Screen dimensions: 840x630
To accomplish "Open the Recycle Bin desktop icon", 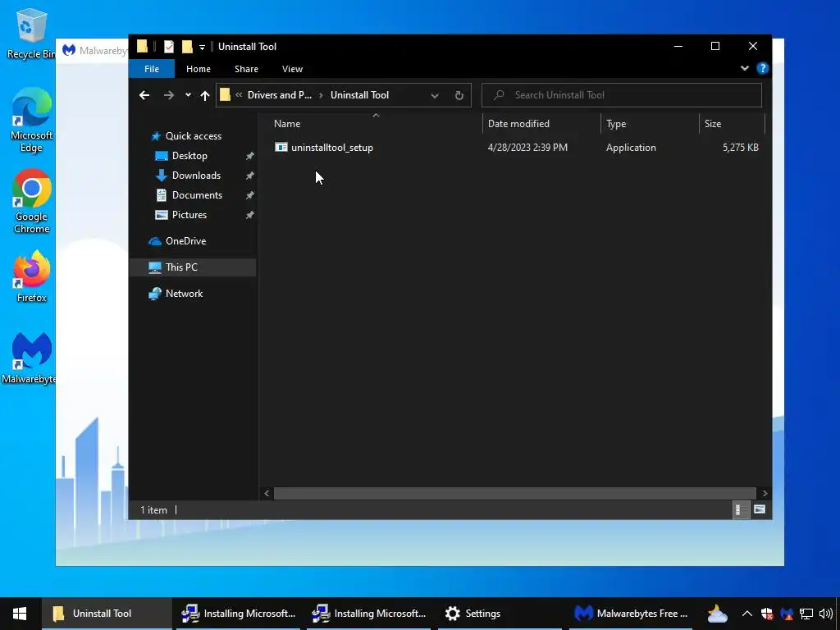I will (30, 32).
